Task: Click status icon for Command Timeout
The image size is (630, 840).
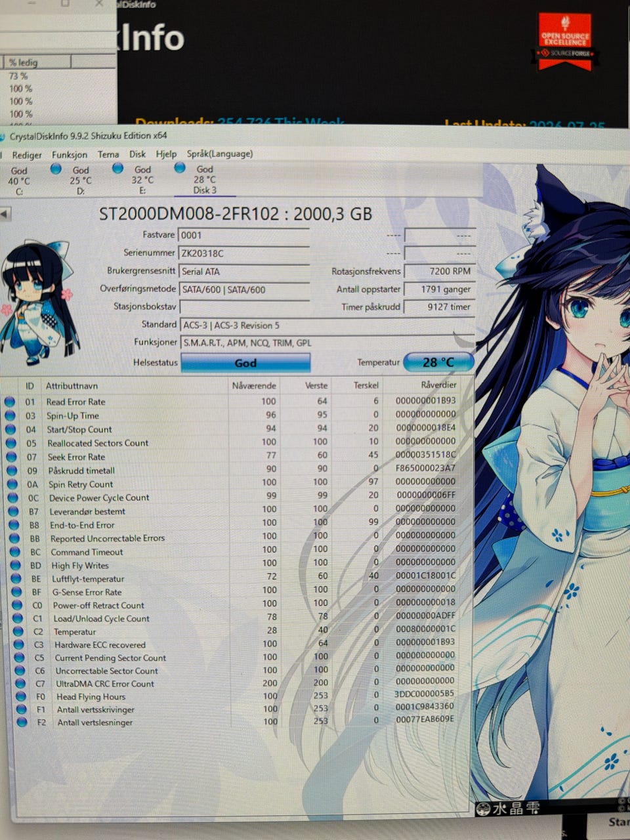Action: [16, 552]
